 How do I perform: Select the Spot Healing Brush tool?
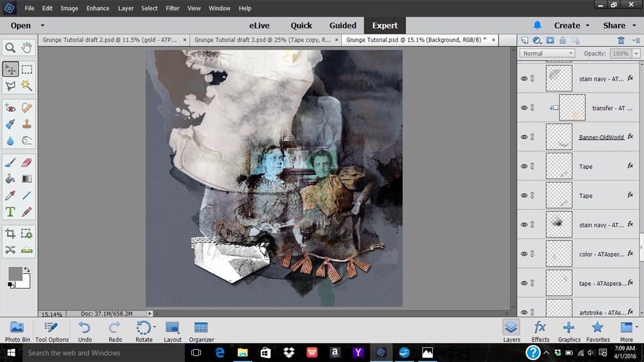[x=26, y=108]
